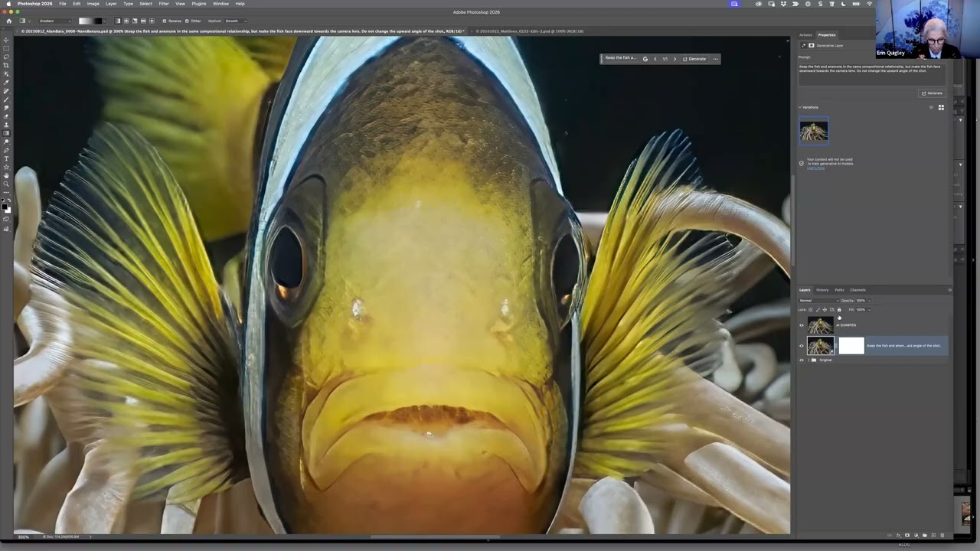The height and width of the screenshot is (551, 980).
Task: Open the Layers panel menu icon
Action: click(x=950, y=290)
